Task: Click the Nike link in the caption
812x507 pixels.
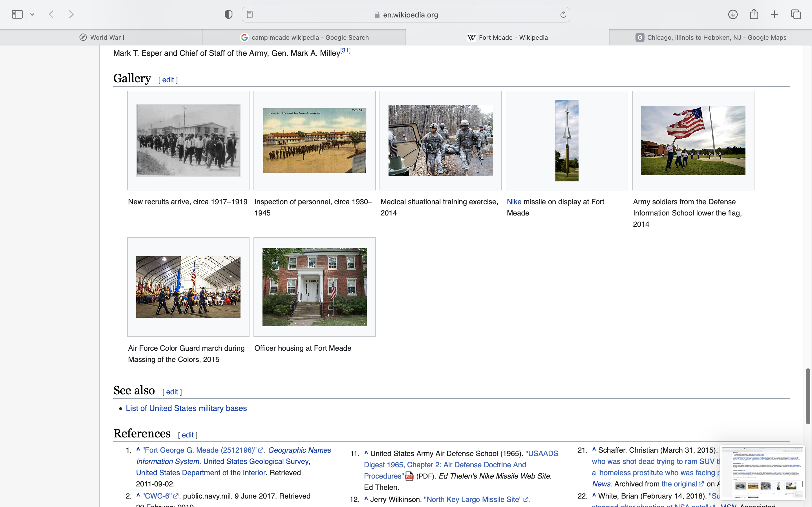Action: [514, 202]
